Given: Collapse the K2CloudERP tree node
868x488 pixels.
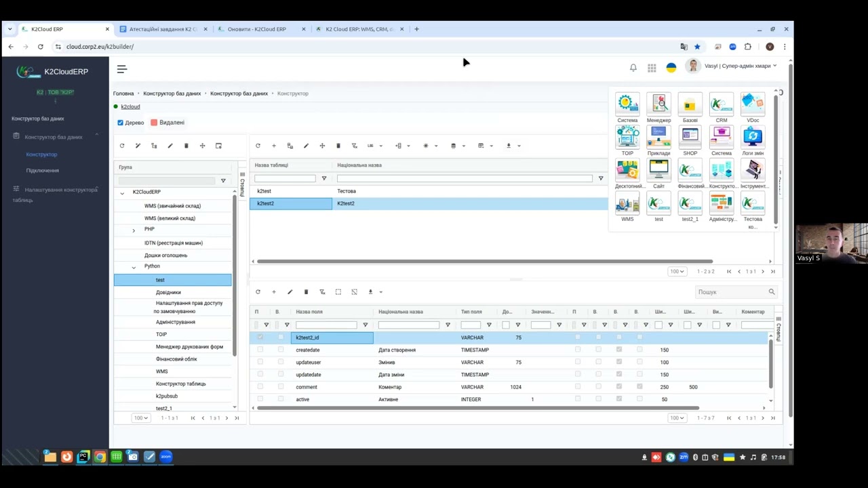Looking at the screenshot, I should pos(122,192).
